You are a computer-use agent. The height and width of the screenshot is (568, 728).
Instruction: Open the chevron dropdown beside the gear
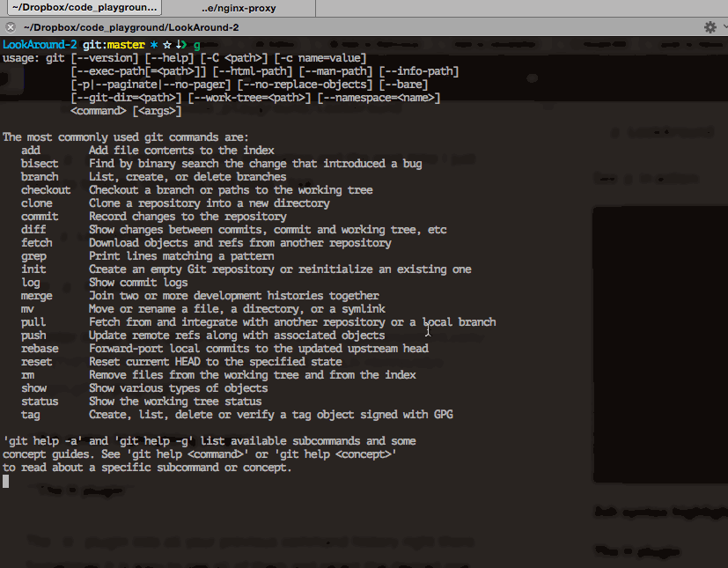(x=724, y=27)
